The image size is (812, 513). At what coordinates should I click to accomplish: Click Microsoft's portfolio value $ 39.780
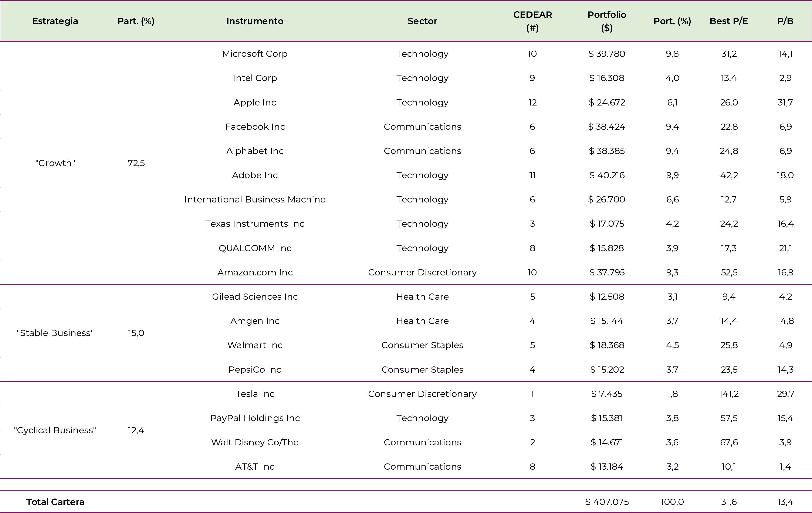[607, 54]
